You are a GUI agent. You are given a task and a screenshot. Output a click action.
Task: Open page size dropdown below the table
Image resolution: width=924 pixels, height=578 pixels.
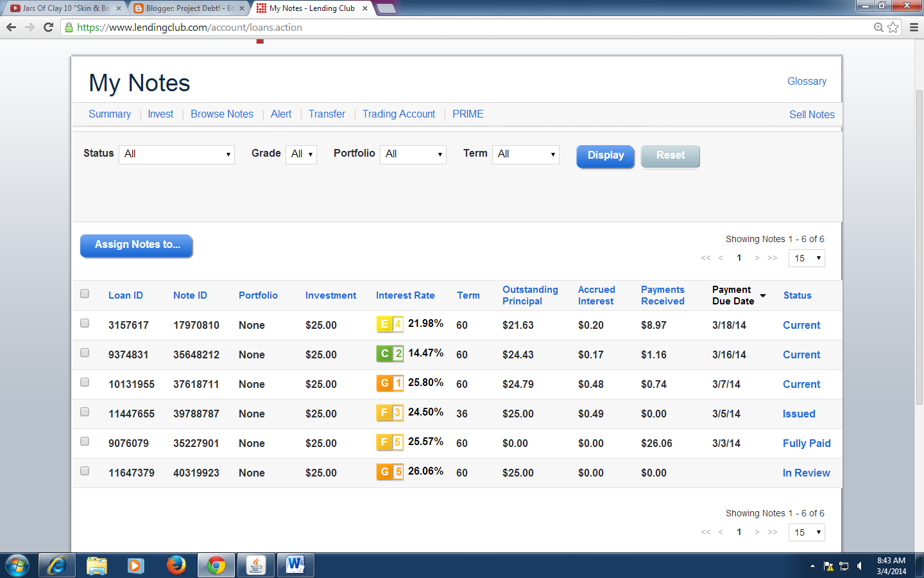coord(807,532)
